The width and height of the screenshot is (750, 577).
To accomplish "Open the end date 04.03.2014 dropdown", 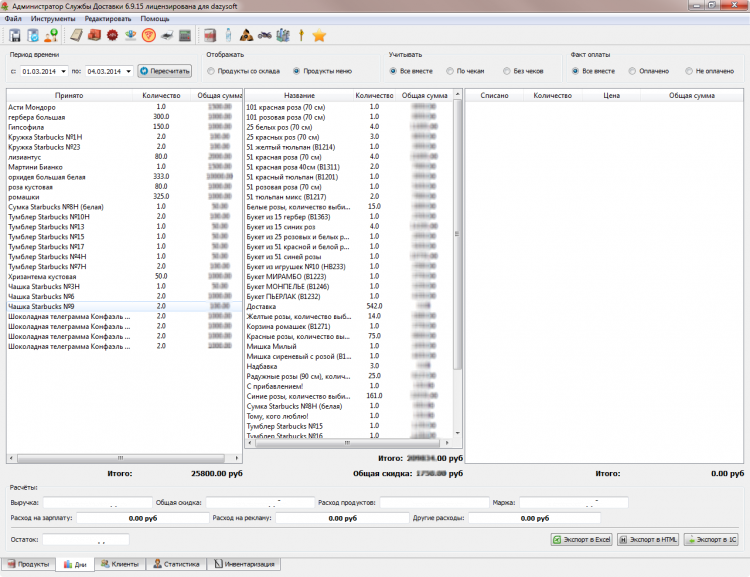I will coord(128,71).
